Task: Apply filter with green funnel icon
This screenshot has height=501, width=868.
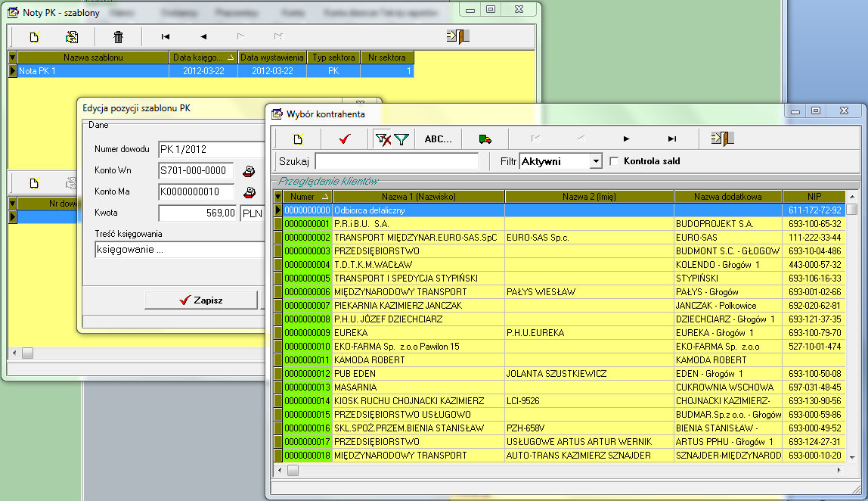Action: [401, 139]
